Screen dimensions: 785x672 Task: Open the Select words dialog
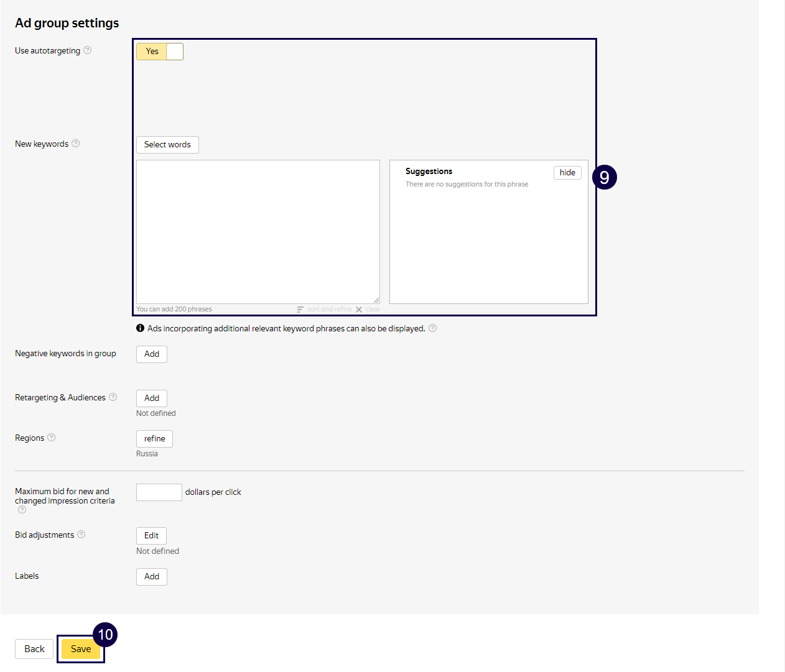pyautogui.click(x=167, y=144)
